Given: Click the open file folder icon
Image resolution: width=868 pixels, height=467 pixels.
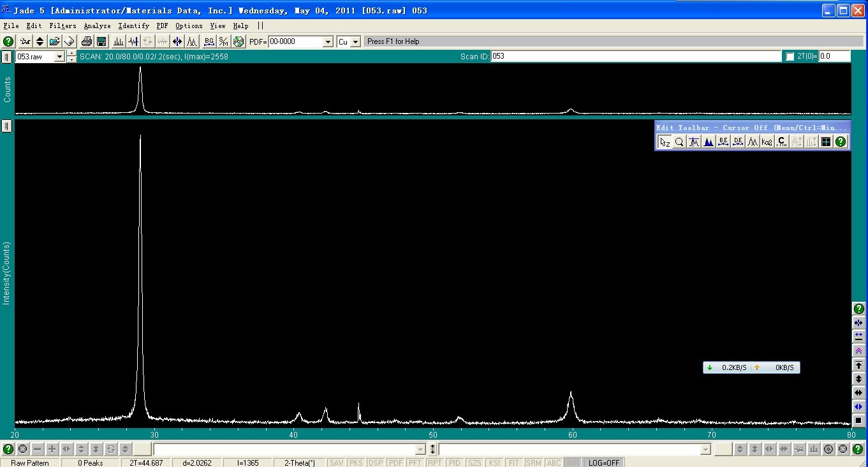Looking at the screenshot, I should [55, 41].
